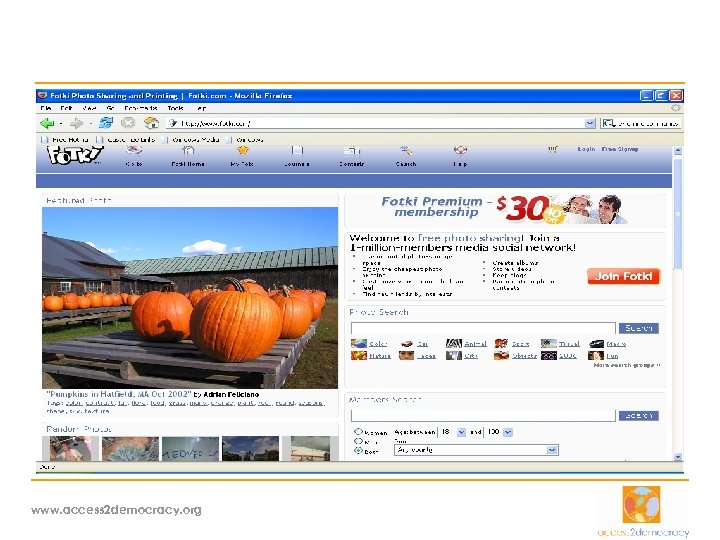Go back with the green Back arrow
The image size is (720, 540).
coord(47,123)
